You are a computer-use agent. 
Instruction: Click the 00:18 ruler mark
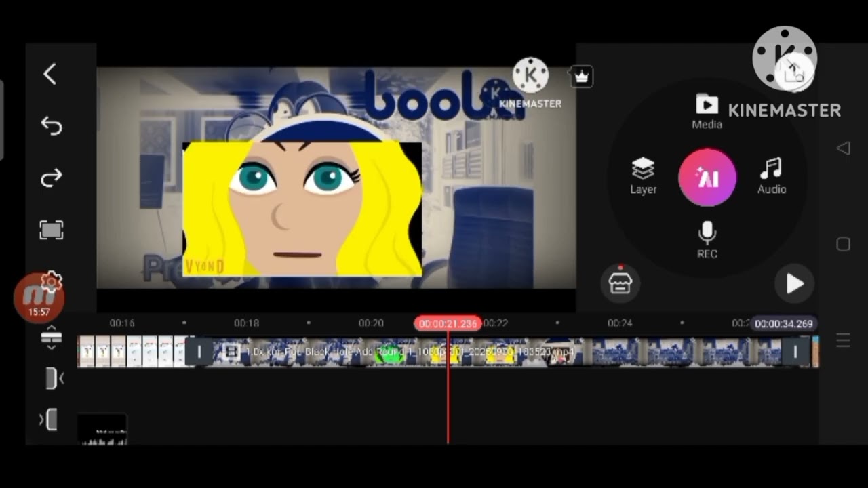point(246,323)
